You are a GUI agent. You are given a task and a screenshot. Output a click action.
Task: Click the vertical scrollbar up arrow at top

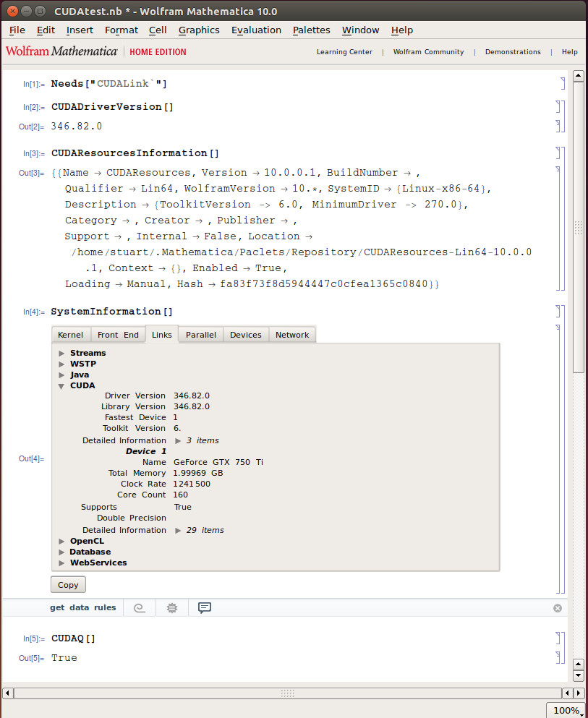pos(579,75)
